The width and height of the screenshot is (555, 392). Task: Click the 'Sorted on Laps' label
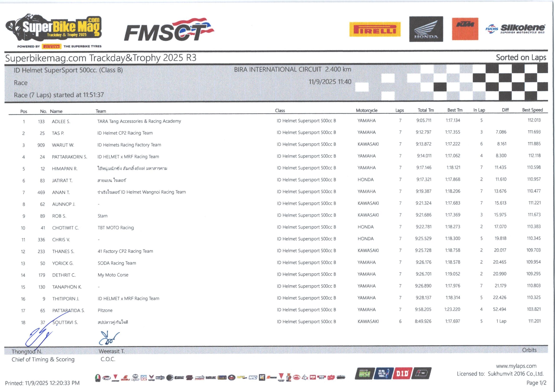[521, 57]
